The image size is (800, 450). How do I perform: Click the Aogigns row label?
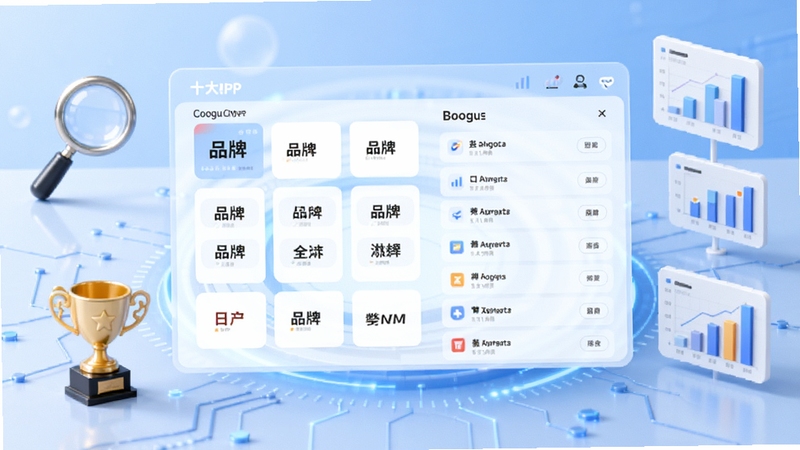coord(488,277)
